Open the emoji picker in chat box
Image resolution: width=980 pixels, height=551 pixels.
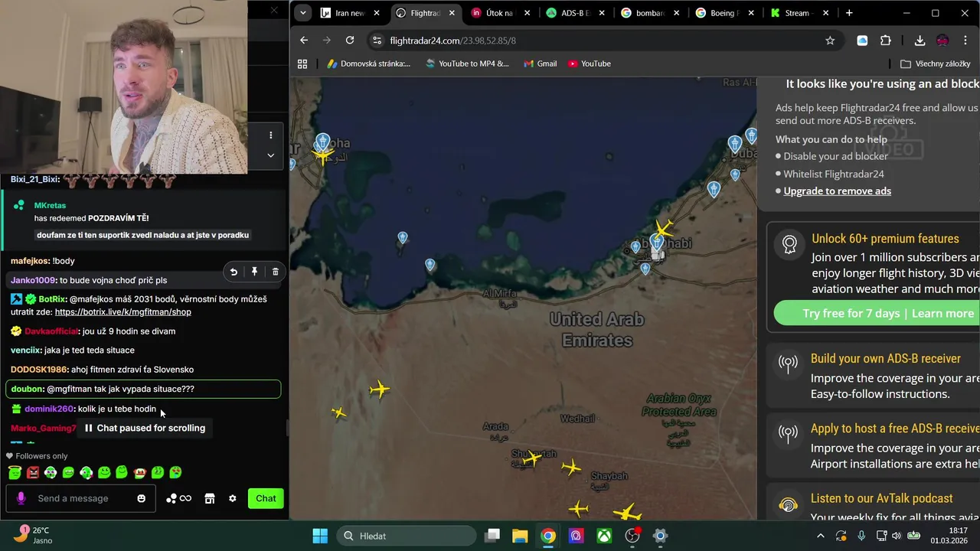(141, 498)
